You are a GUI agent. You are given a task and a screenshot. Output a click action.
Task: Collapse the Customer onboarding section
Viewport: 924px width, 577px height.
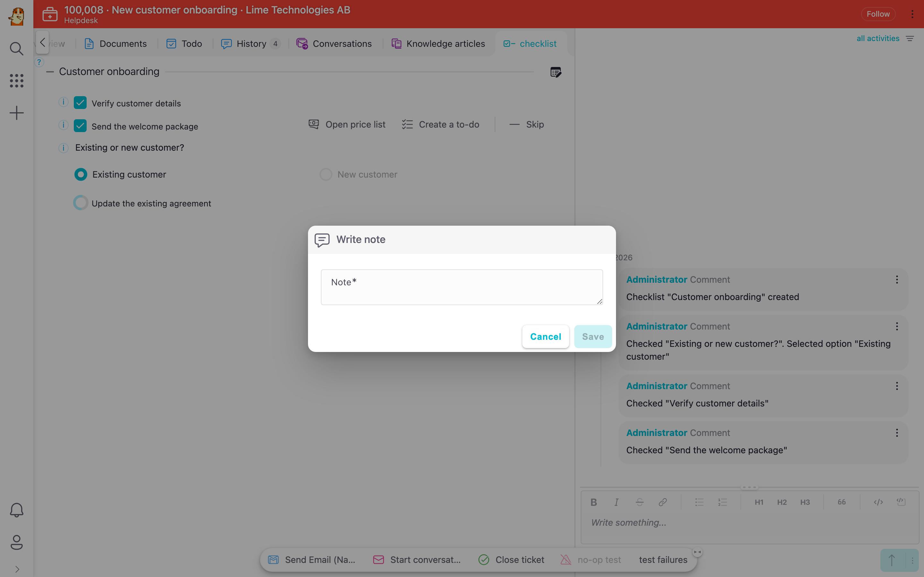click(x=50, y=72)
